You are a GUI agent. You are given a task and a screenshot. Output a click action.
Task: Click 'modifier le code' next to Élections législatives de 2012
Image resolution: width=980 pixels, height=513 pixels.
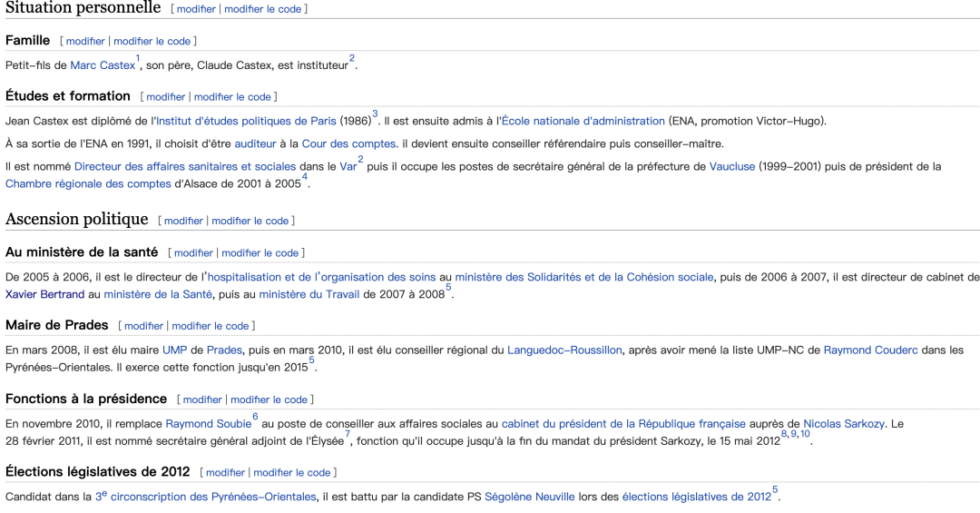[x=292, y=473]
